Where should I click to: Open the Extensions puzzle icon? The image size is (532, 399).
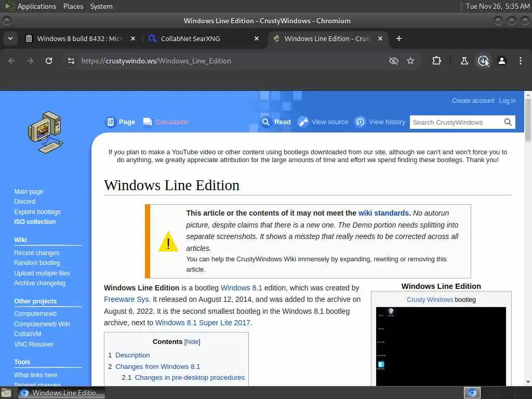(x=436, y=61)
